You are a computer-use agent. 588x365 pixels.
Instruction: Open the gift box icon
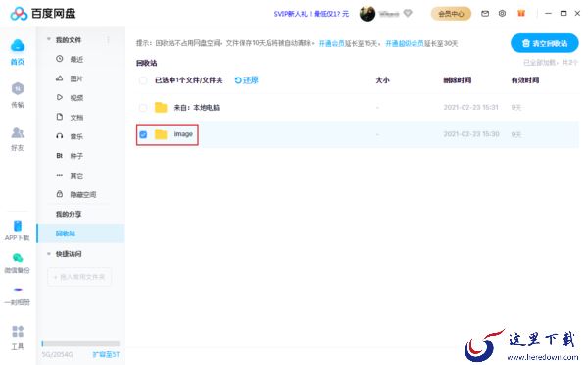tap(521, 14)
